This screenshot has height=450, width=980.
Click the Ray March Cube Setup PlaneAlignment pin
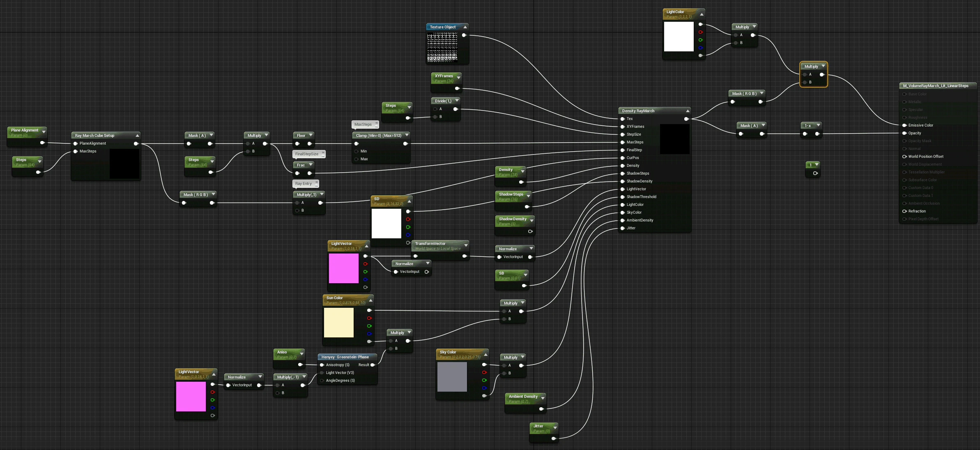coord(76,143)
